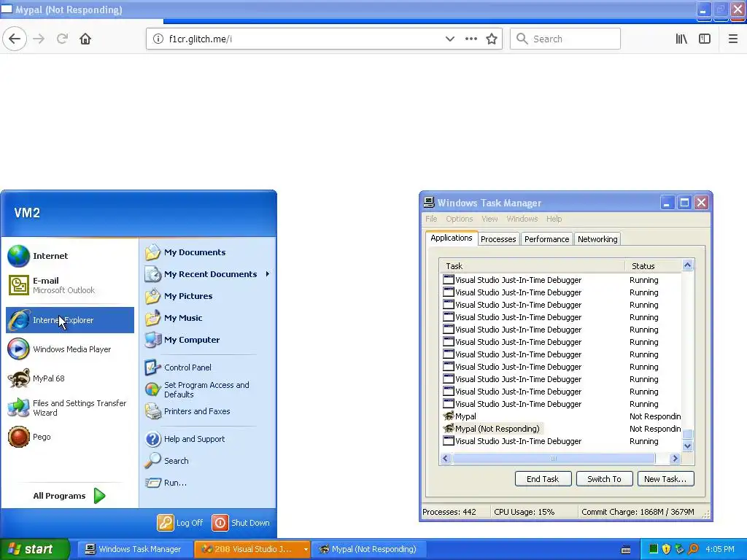Viewport: 747px width, 560px height.
Task: Expand My Recent Documents submenu
Action: click(208, 274)
